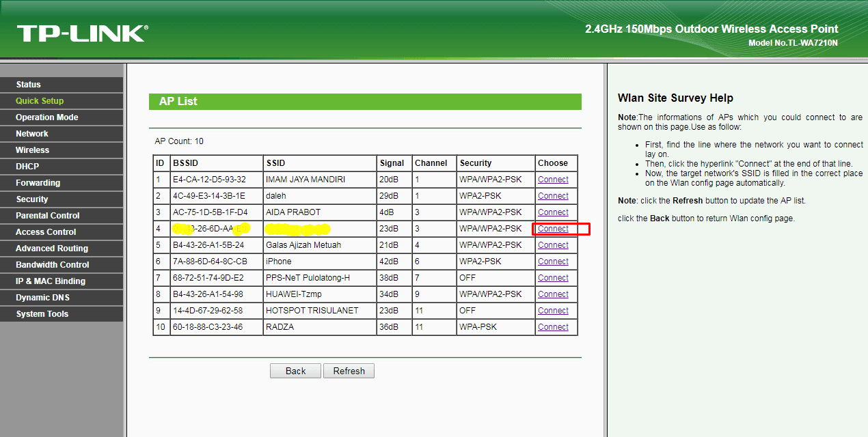Open System Tools menu

click(62, 314)
